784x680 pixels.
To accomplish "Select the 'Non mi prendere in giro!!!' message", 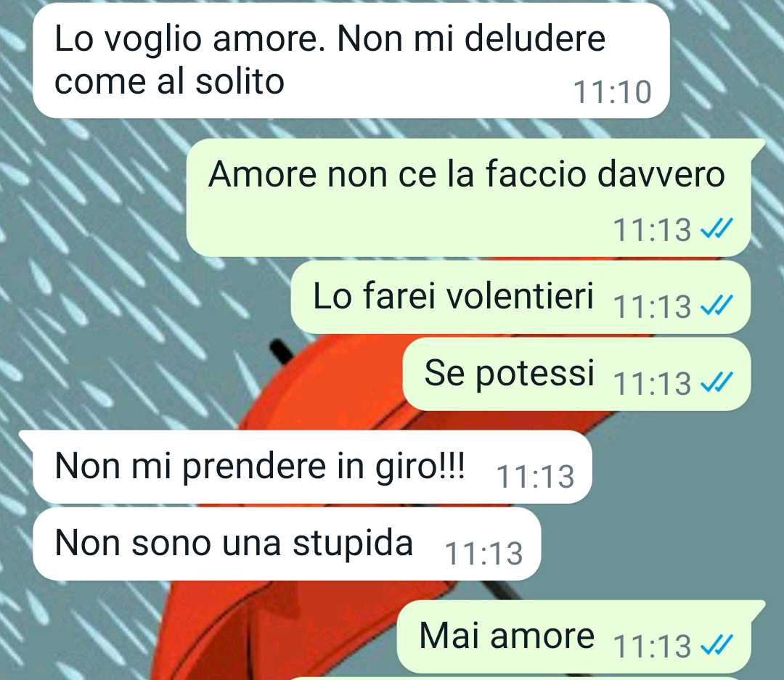I will 306,467.
